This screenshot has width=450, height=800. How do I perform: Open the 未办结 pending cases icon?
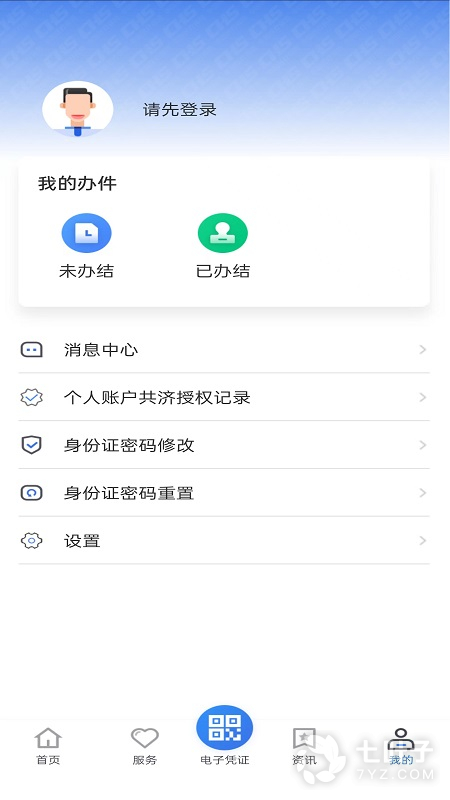pyautogui.click(x=86, y=233)
